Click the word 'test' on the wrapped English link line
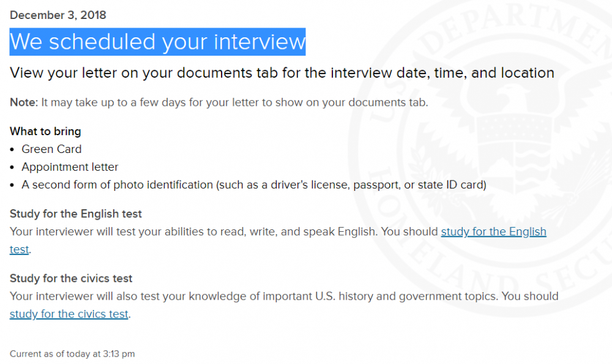 (x=19, y=250)
